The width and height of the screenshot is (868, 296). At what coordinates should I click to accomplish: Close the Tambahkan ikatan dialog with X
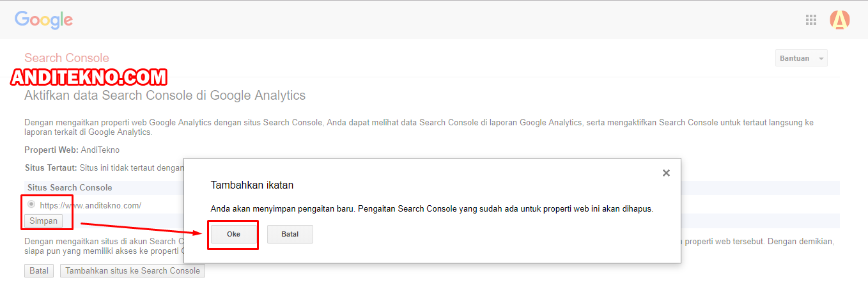[666, 173]
